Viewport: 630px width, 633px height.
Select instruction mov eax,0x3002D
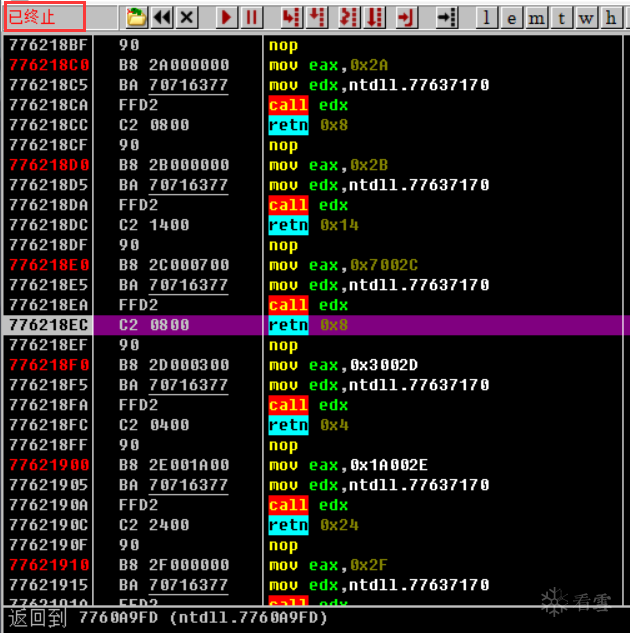pos(343,365)
